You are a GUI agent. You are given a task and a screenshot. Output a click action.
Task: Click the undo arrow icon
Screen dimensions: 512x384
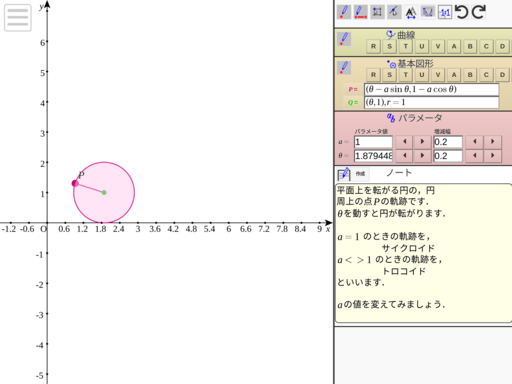[x=462, y=12]
